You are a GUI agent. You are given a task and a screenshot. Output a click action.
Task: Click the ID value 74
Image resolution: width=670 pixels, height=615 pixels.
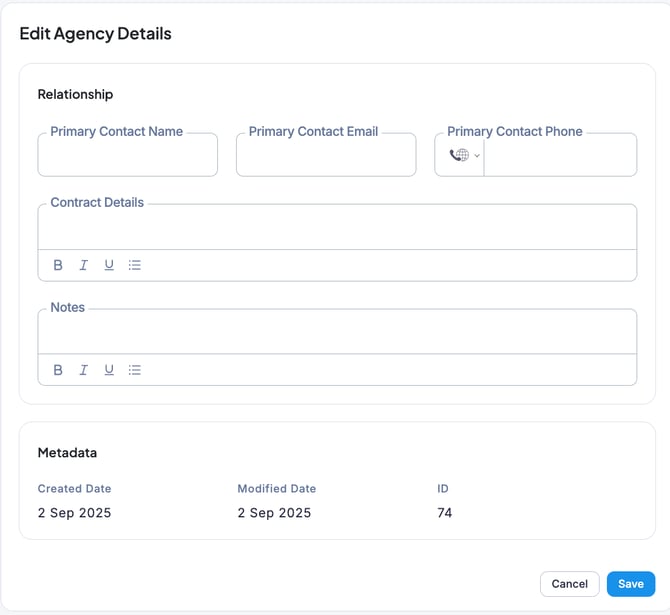[x=445, y=513]
